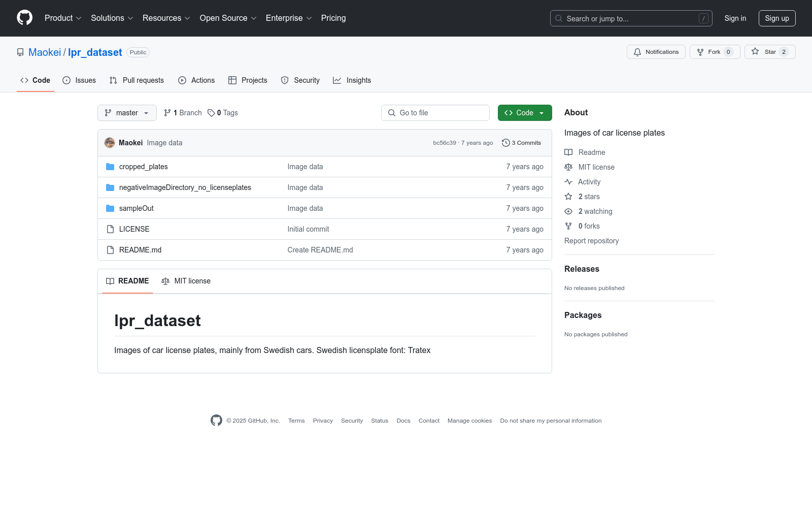Click Maokei's avatar in commit row
Viewport: 812px width, 508px height.
[110, 143]
